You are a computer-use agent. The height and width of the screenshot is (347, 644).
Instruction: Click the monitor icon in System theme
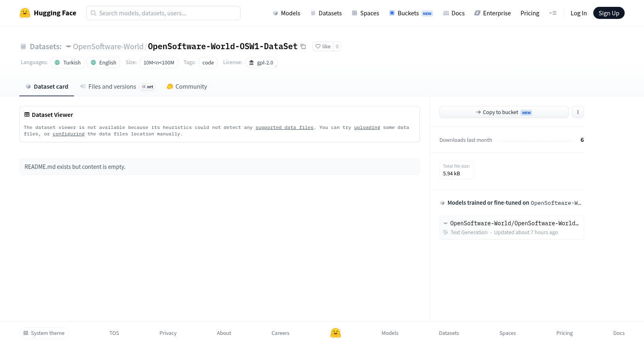tap(26, 333)
